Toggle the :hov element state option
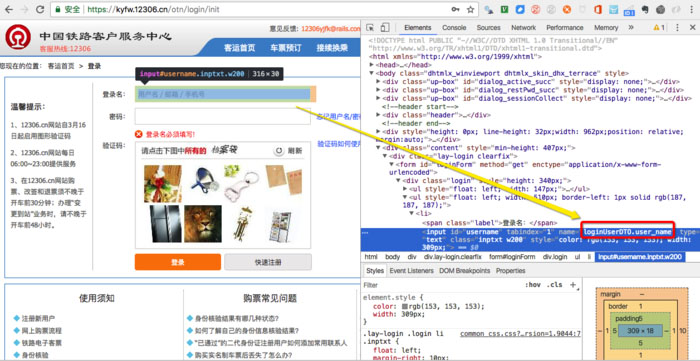This screenshot has width=700, height=361. (533, 285)
